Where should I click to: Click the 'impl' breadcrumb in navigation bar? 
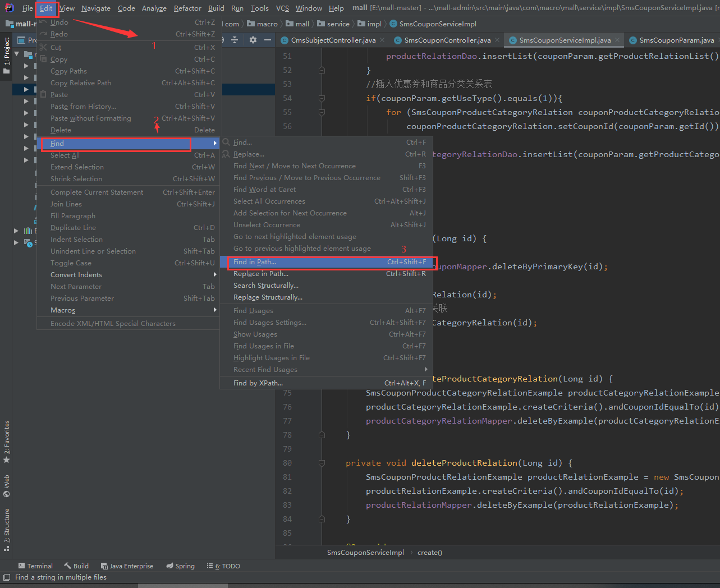click(370, 24)
